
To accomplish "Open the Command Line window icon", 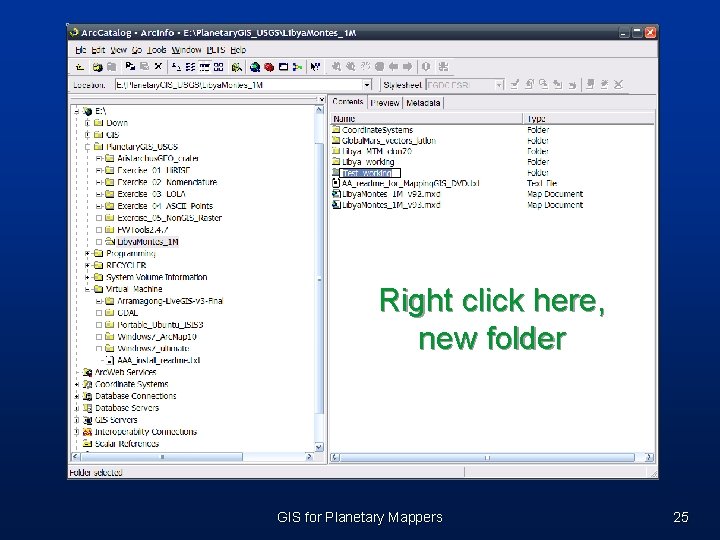I will click(x=283, y=67).
